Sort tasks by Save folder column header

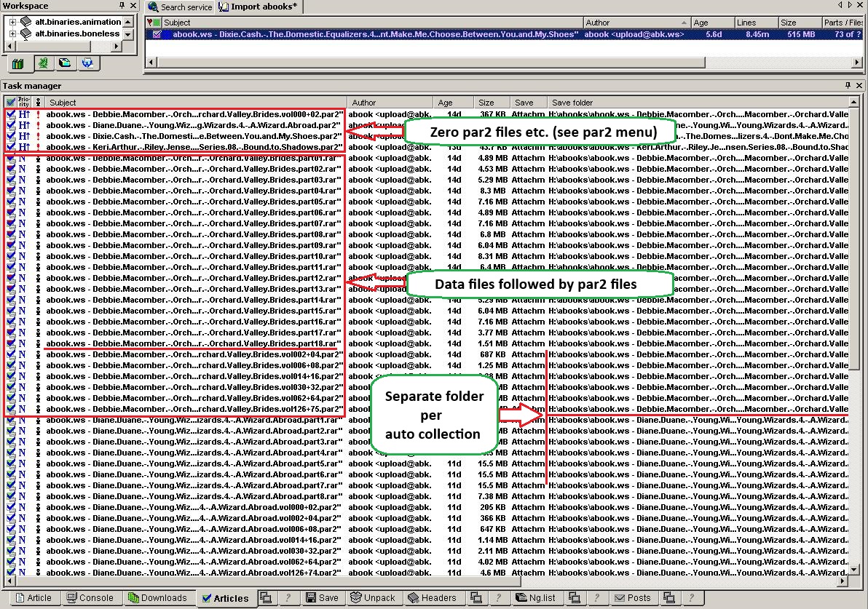pyautogui.click(x=572, y=103)
